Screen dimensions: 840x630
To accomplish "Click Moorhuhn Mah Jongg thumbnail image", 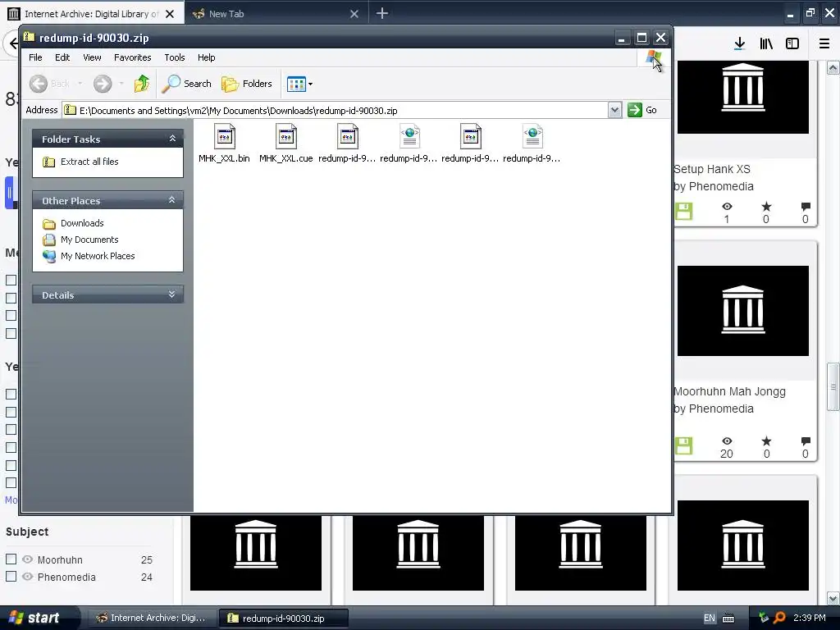I will pyautogui.click(x=743, y=311).
